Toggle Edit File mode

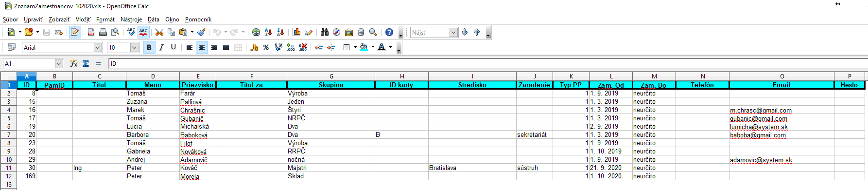pos(75,32)
